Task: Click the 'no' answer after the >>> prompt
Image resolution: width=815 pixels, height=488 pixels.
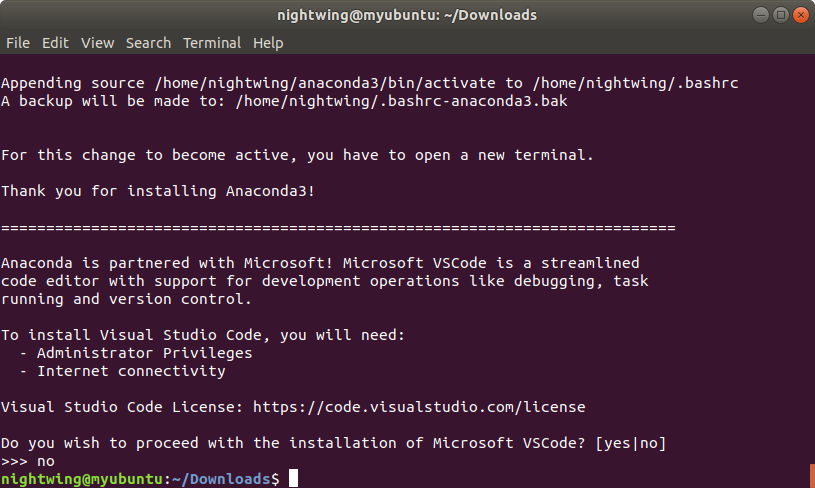Action: [46, 461]
